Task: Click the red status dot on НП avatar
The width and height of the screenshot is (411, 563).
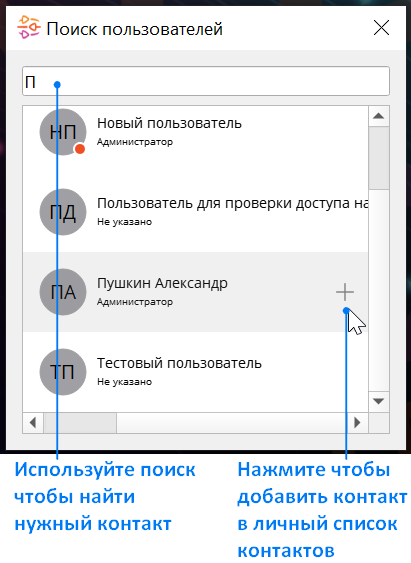Action: click(80, 149)
